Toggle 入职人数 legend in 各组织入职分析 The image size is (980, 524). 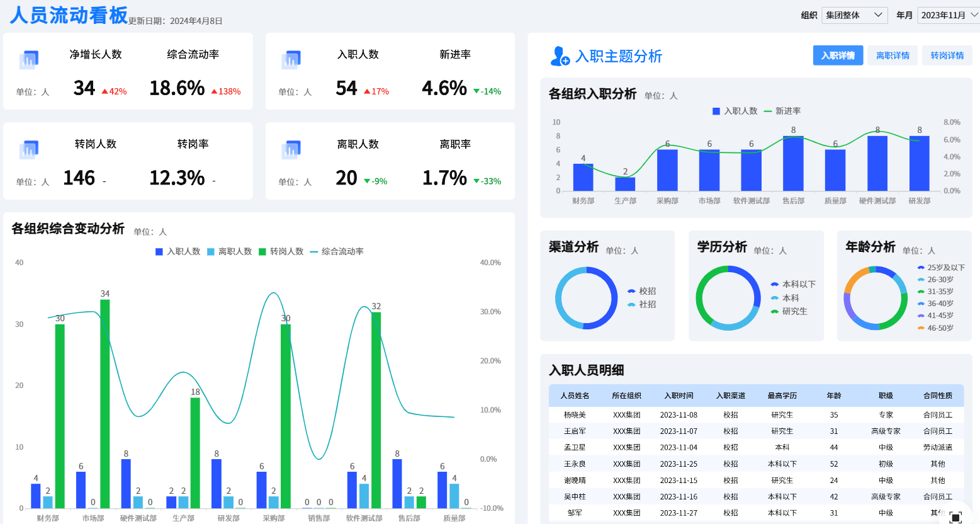pos(735,111)
